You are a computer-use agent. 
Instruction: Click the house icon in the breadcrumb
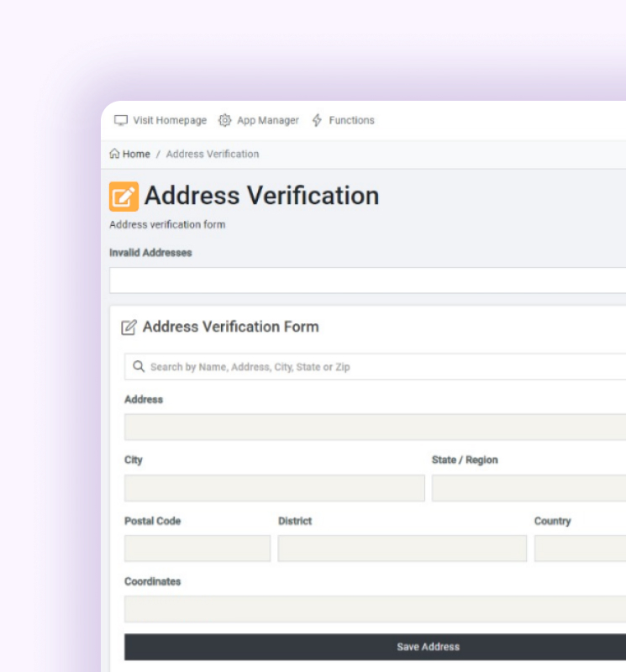pos(114,154)
